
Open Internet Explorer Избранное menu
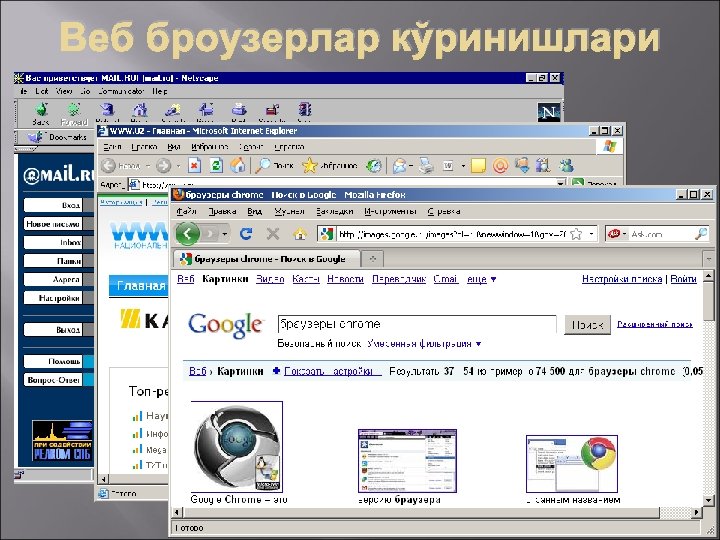(210, 147)
